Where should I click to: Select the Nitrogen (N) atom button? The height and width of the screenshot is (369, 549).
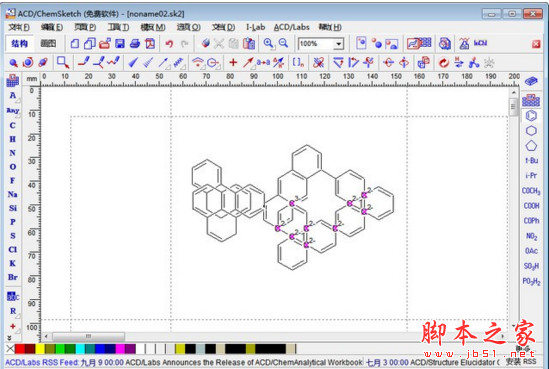13,153
